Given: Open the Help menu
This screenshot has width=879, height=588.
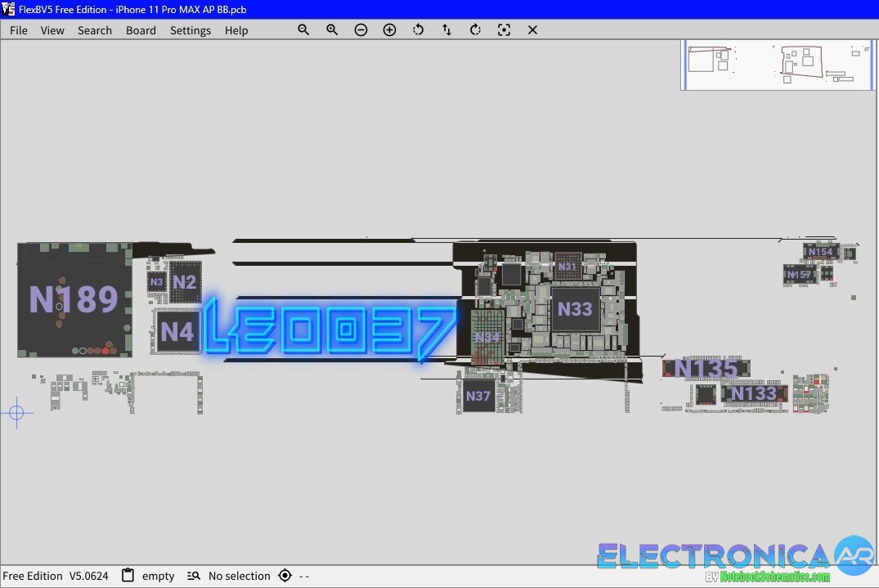Looking at the screenshot, I should click(236, 30).
